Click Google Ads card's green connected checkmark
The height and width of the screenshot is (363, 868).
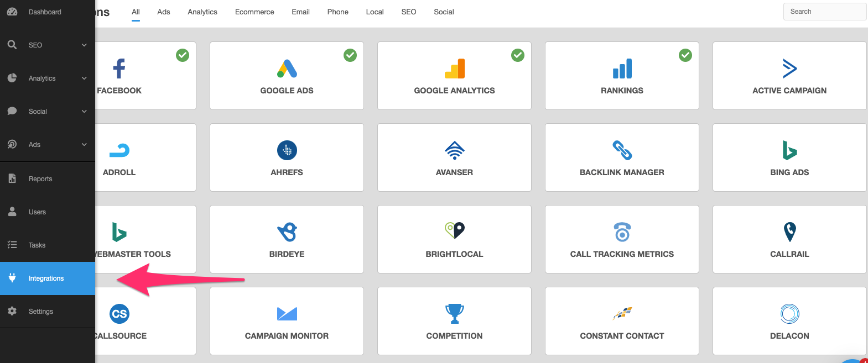point(350,55)
